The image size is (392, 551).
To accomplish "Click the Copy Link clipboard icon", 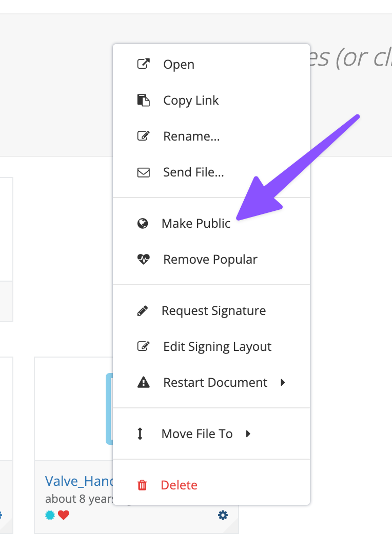I will 143,101.
